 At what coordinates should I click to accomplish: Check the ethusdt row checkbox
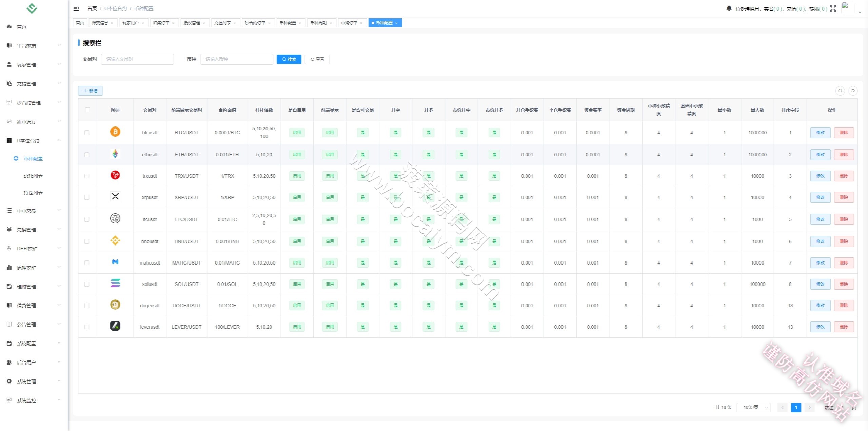(87, 155)
